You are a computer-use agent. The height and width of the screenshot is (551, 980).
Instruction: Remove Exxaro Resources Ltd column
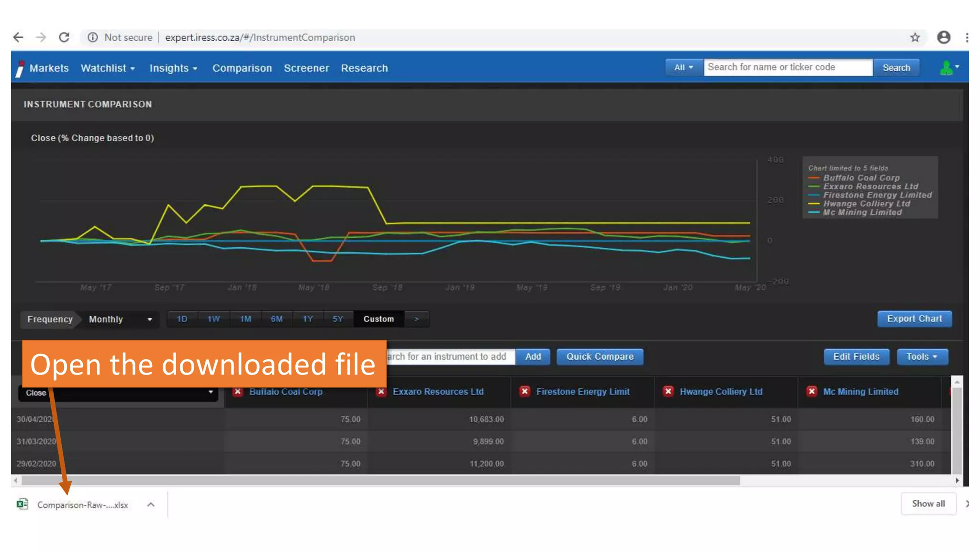tap(381, 391)
